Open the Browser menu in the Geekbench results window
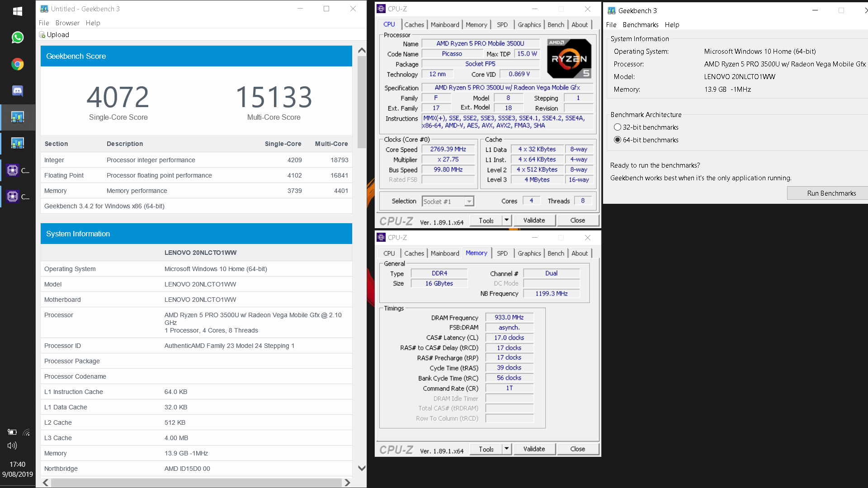Image resolution: width=868 pixels, height=488 pixels. [67, 23]
